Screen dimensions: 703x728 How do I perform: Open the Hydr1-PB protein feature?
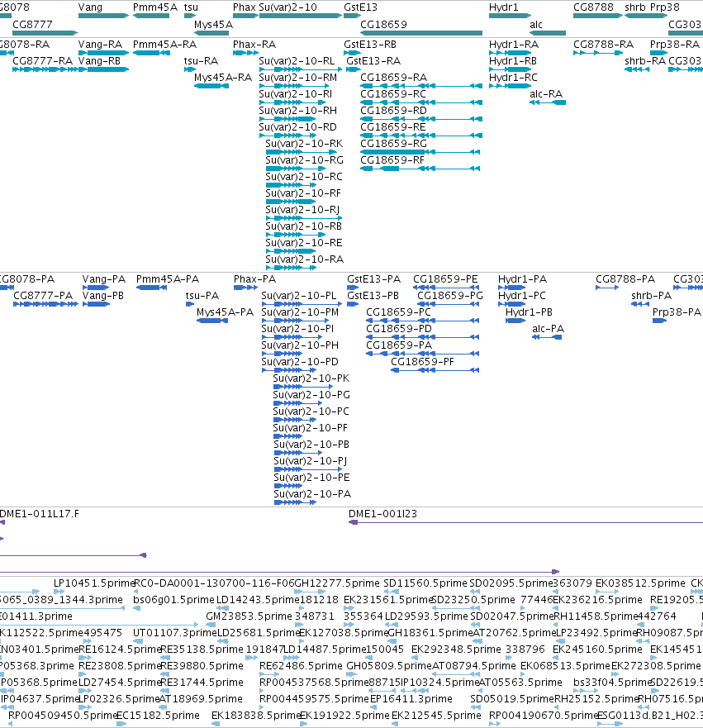pyautogui.click(x=515, y=321)
